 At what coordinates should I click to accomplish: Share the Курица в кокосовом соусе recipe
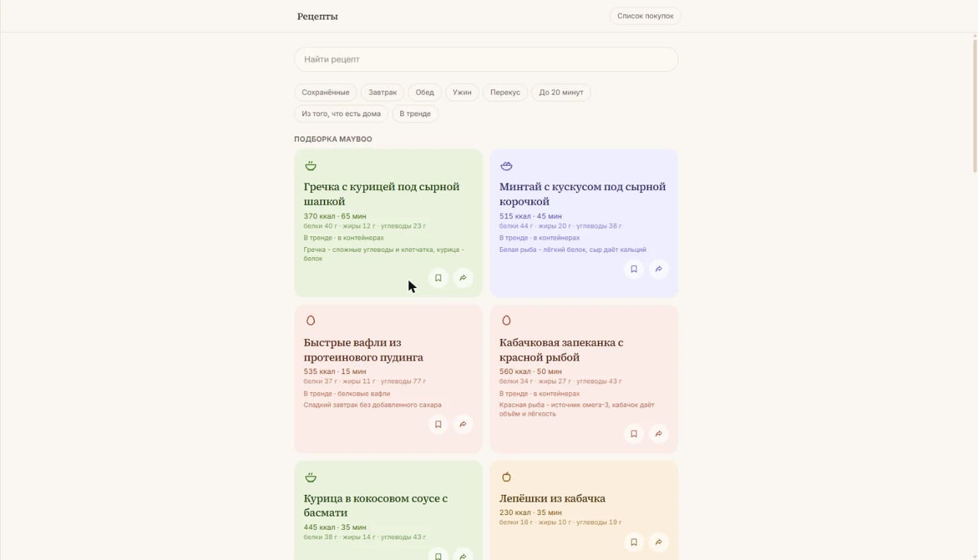click(463, 554)
